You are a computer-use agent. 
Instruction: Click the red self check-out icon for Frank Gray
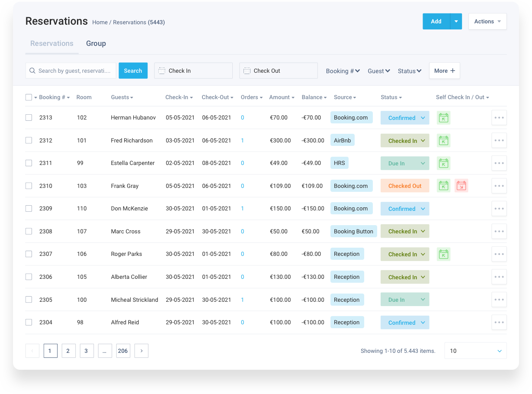pos(461,185)
